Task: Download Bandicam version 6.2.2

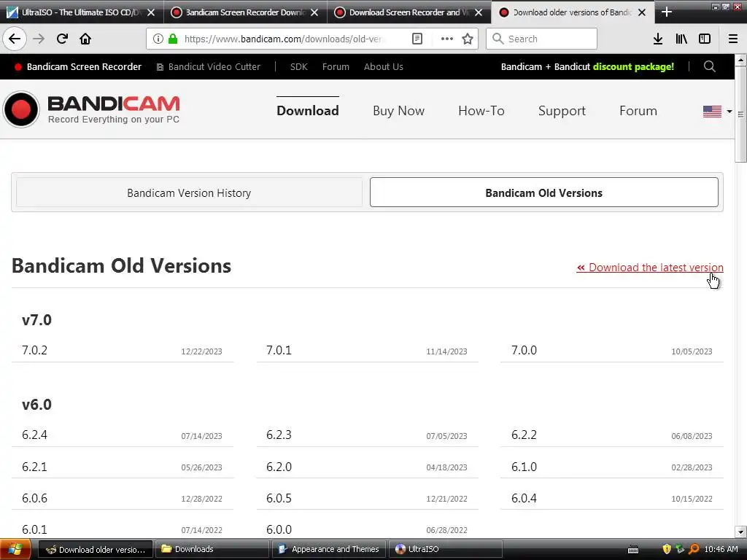Action: coord(612,435)
